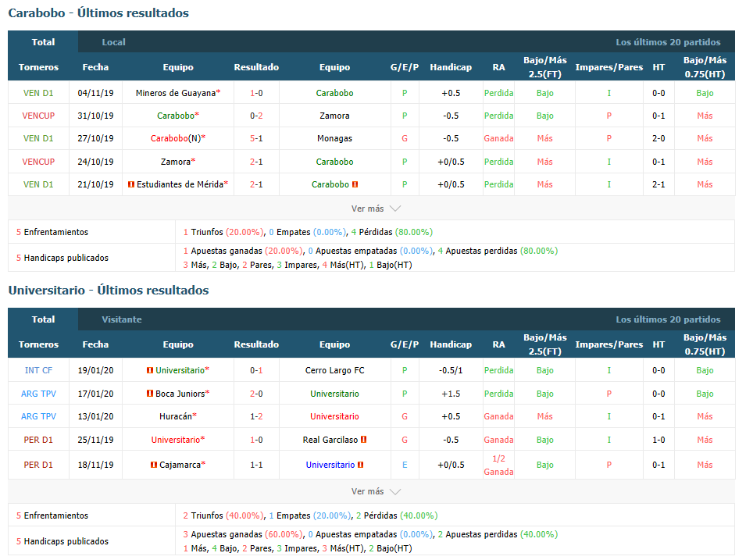Open INT CF tournament link

coord(38,370)
